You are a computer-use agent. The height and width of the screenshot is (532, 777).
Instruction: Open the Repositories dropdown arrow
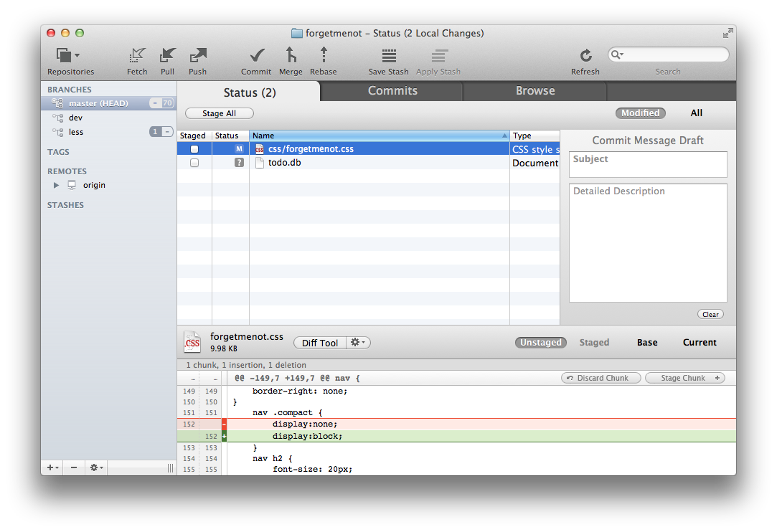tap(77, 55)
